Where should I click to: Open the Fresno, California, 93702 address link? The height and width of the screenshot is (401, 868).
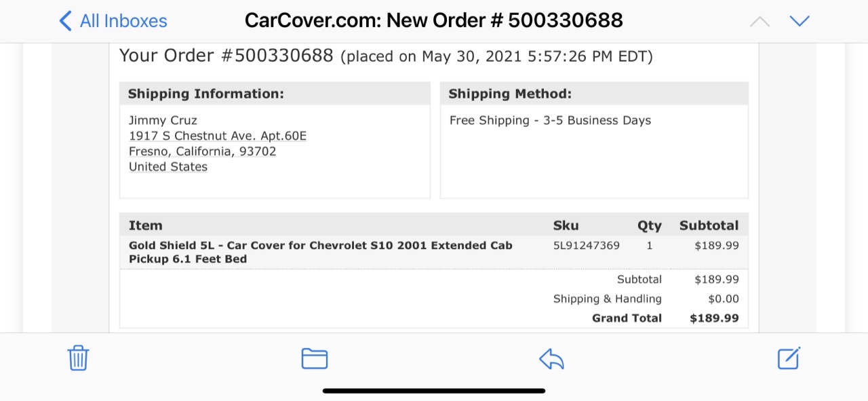coord(203,151)
